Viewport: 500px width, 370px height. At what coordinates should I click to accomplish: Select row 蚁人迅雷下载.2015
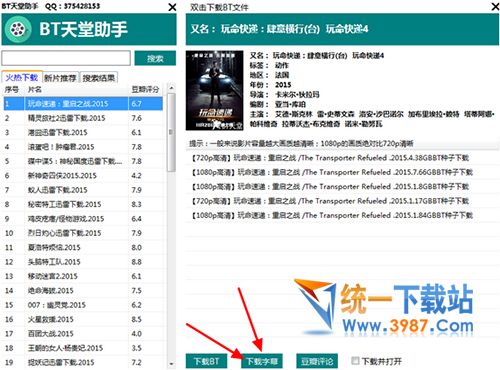coord(83,190)
